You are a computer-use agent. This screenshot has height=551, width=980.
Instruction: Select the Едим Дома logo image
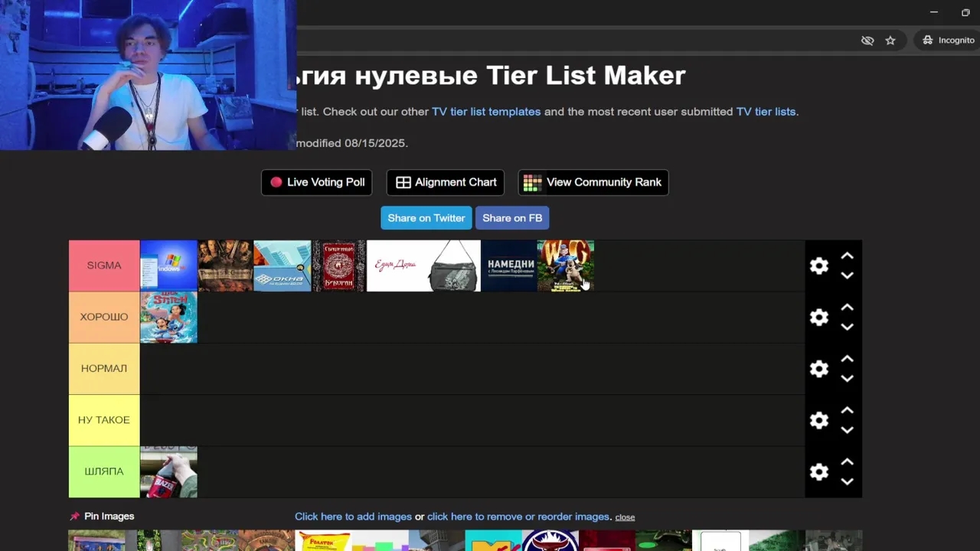point(395,266)
